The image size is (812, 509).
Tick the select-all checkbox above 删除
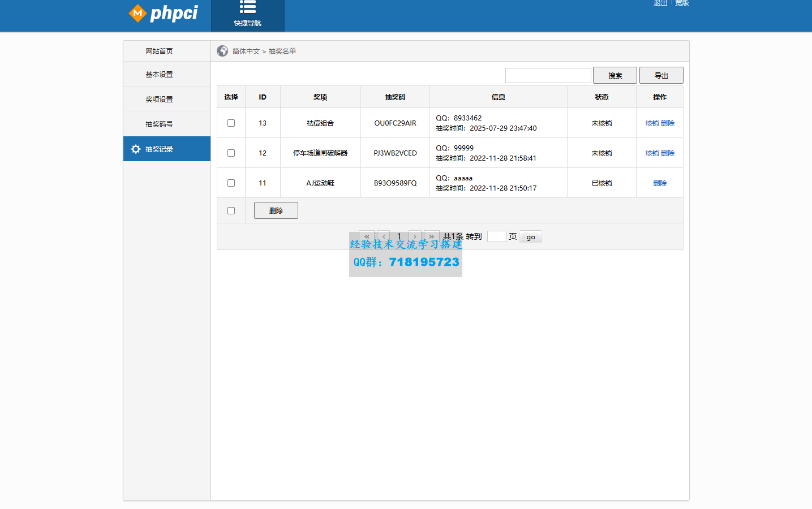click(x=230, y=210)
